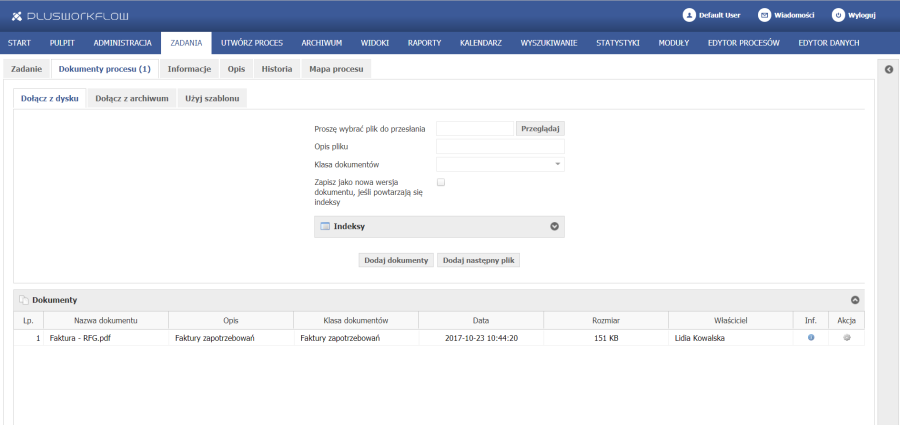Select Dokumenty procesu (1) tab
Image resolution: width=900 pixels, height=425 pixels.
104,69
